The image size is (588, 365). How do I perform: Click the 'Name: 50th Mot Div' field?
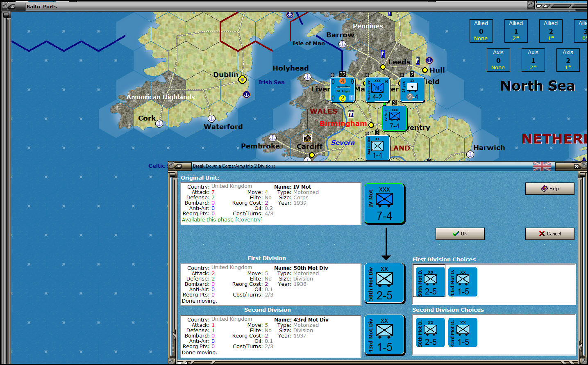point(301,268)
